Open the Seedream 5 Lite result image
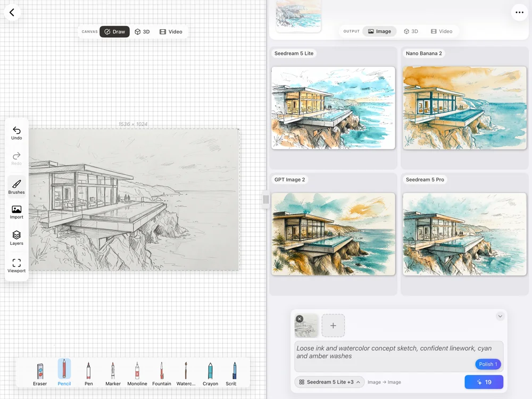Viewport: 532px width, 399px height. click(333, 108)
